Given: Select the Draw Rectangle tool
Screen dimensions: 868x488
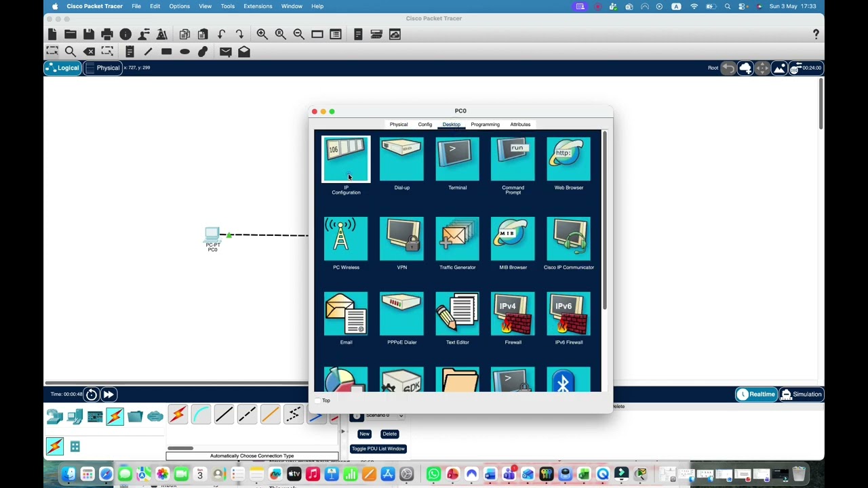Looking at the screenshot, I should (x=166, y=52).
